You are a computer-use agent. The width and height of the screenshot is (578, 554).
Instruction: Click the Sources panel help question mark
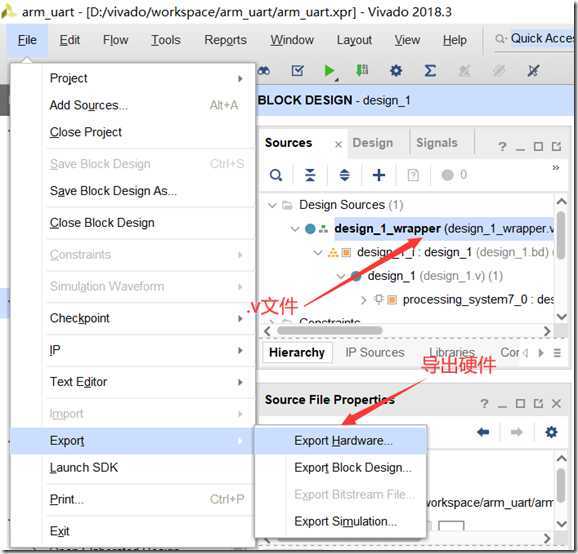click(501, 147)
